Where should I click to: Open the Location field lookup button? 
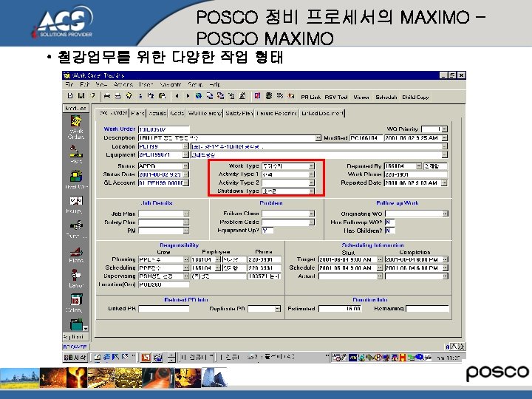click(x=185, y=146)
